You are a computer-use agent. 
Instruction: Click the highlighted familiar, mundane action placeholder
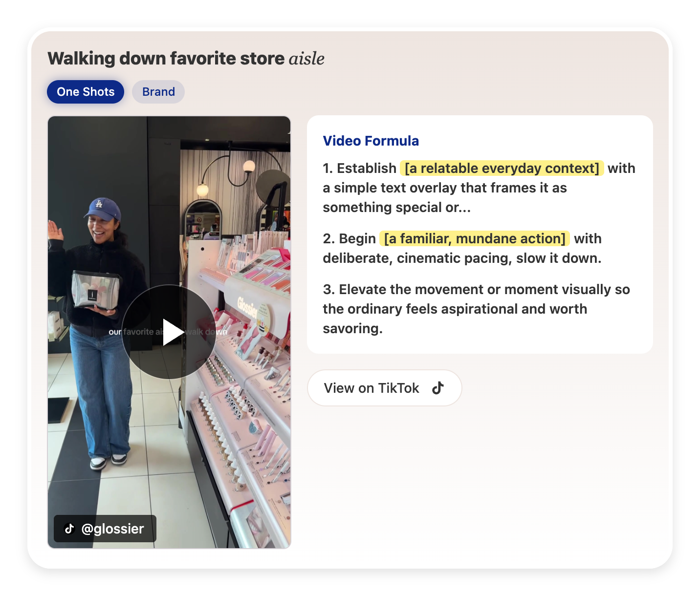click(x=474, y=238)
